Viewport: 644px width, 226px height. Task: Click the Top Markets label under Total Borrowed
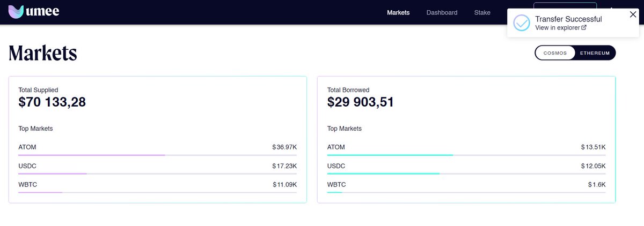click(x=345, y=129)
